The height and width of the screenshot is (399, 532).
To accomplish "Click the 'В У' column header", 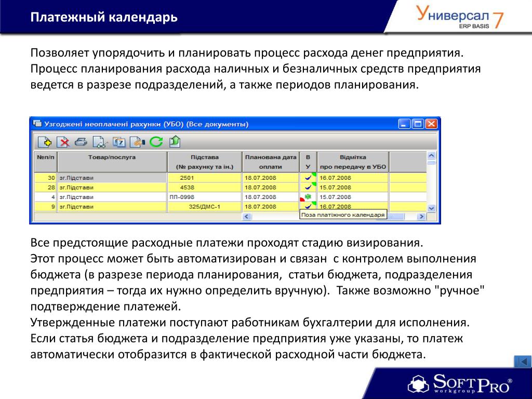I will (308, 162).
